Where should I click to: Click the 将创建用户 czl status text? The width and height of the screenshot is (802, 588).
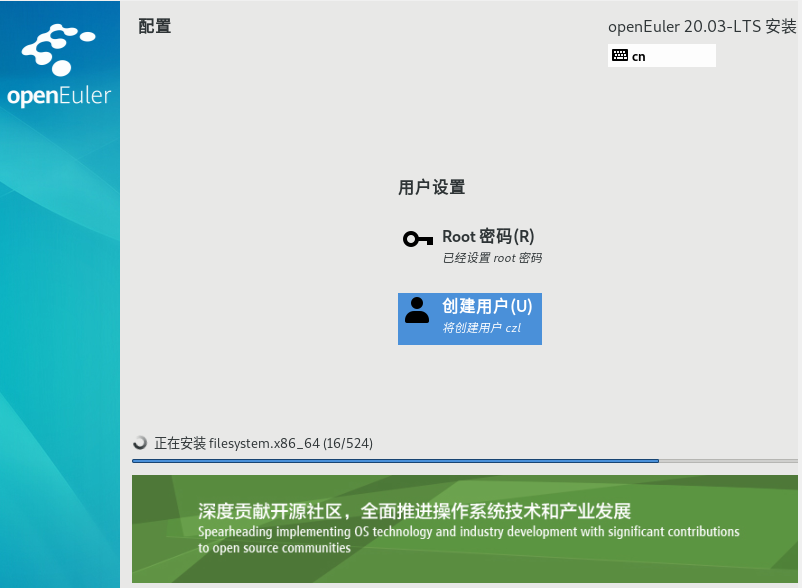481,328
